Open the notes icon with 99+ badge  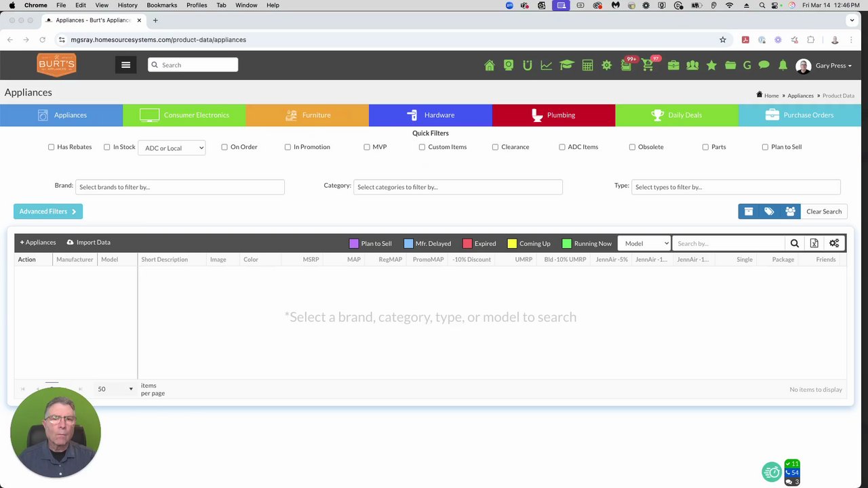click(627, 64)
